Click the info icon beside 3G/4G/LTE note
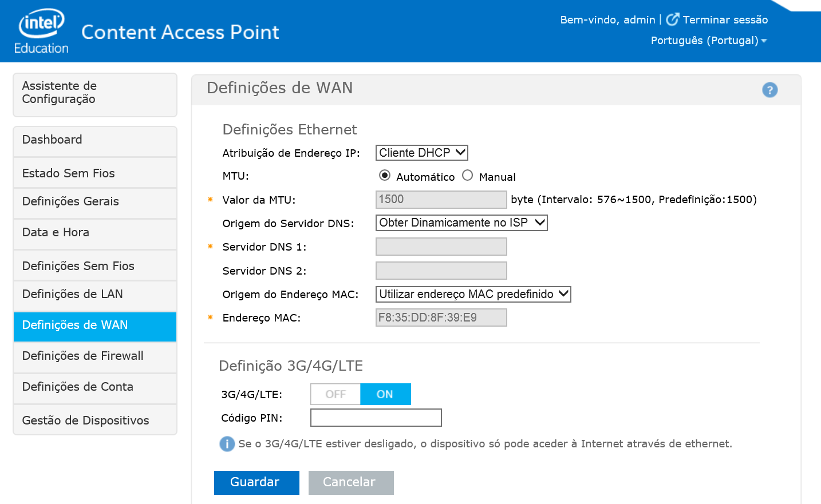 click(x=227, y=444)
